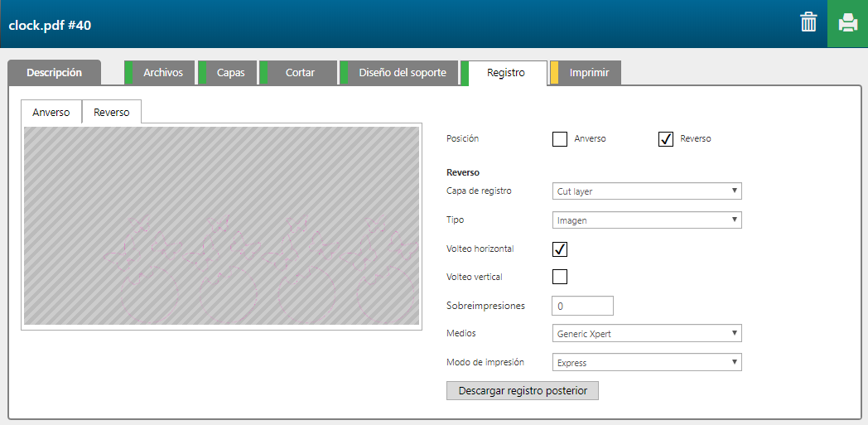Screen dimensions: 868x425
Task: Expand the Modo de impresión dropdown
Action: click(x=646, y=363)
